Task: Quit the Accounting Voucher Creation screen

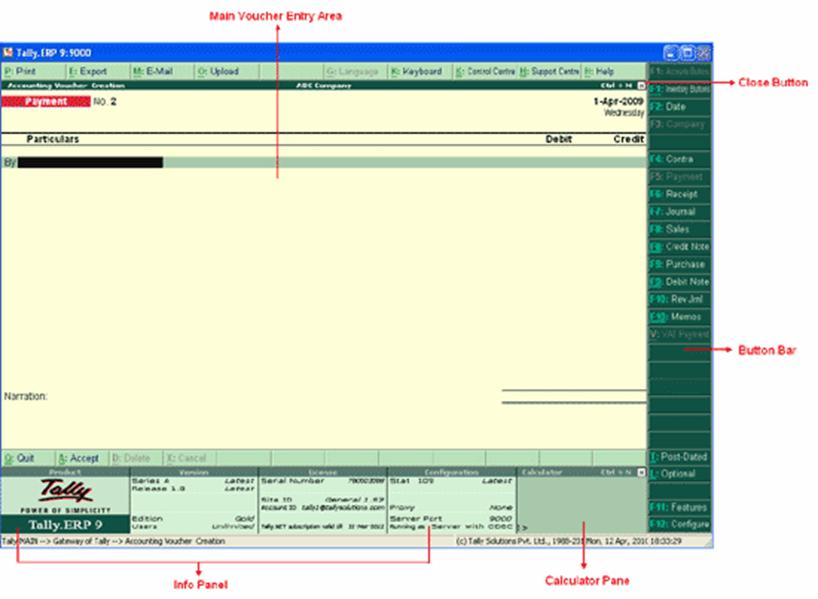Action: pos(20,458)
